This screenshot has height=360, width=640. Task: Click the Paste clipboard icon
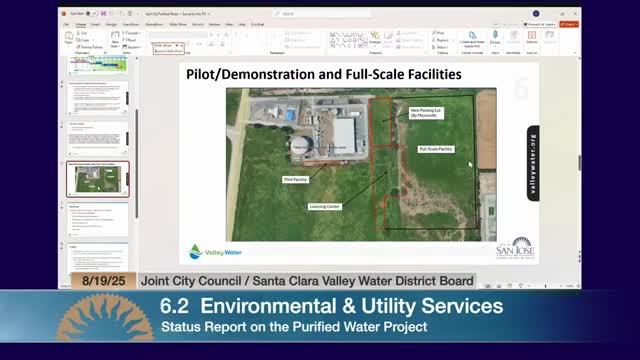click(69, 38)
